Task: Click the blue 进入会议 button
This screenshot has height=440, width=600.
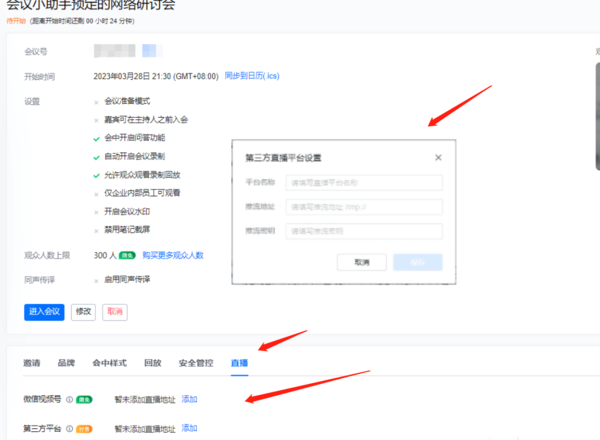Action: point(44,312)
